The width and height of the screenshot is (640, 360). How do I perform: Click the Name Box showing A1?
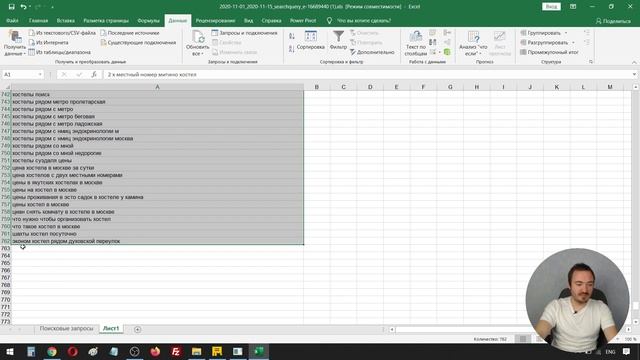click(19, 74)
